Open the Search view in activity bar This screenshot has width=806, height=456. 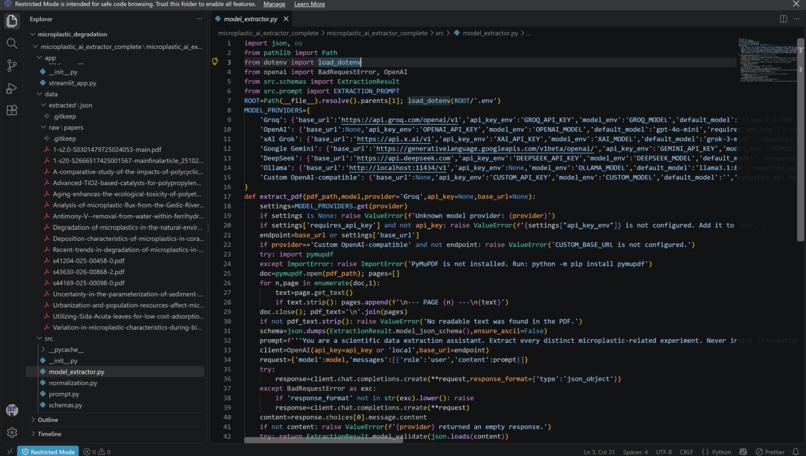(x=11, y=43)
